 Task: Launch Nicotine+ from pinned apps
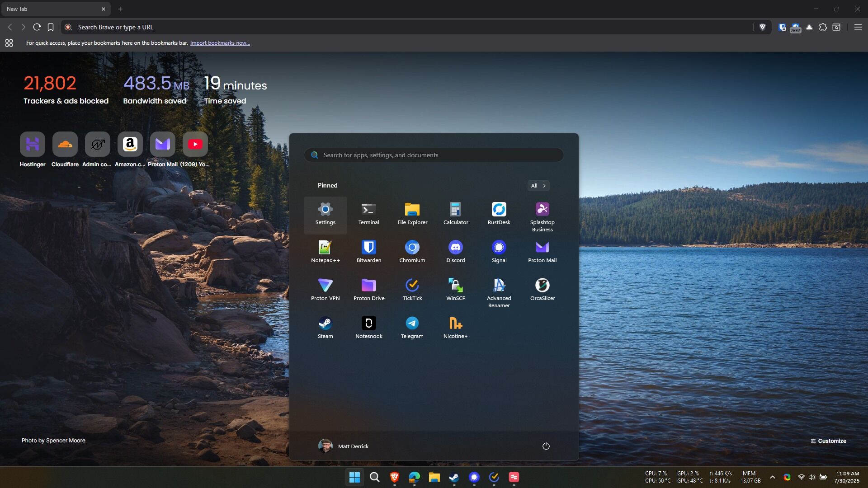coord(455,327)
